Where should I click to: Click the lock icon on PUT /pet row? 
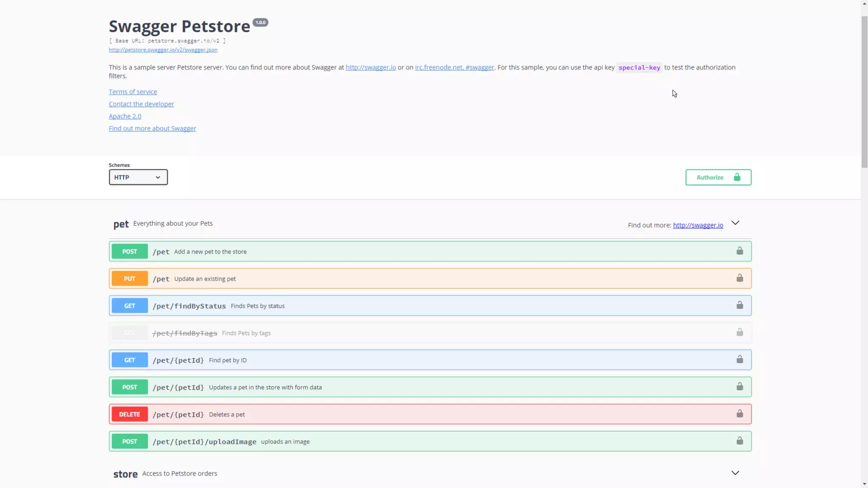(740, 278)
